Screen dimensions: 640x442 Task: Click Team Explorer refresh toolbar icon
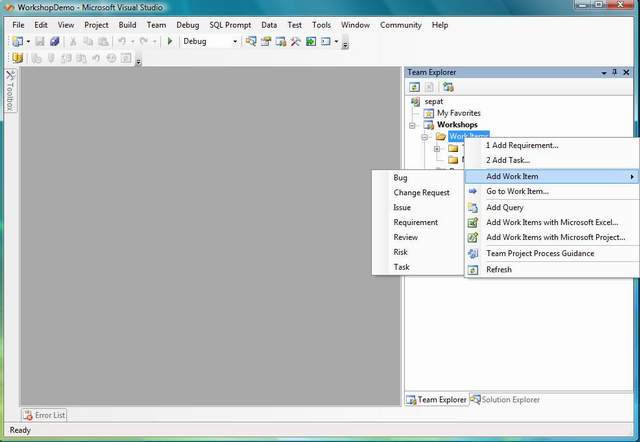pos(414,87)
